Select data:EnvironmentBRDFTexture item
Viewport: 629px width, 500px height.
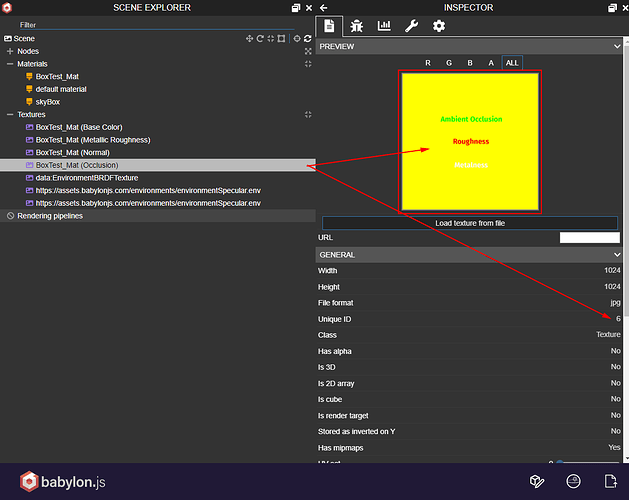(87, 178)
